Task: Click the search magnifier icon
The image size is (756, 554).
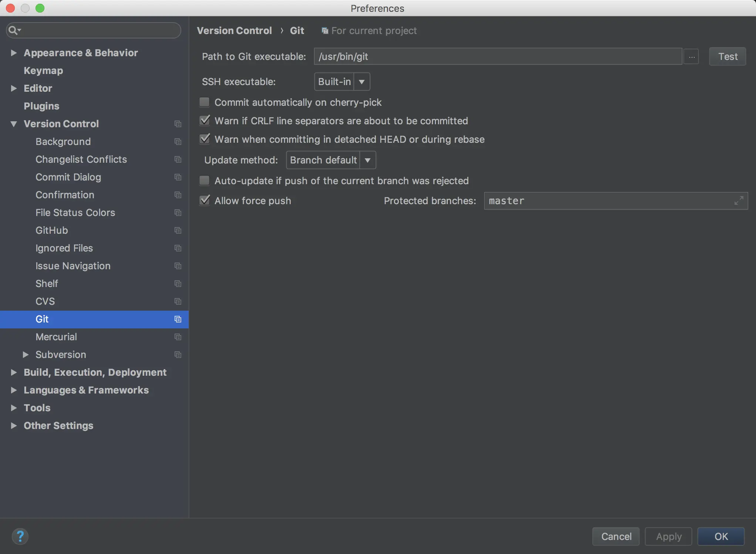Action: 13,30
